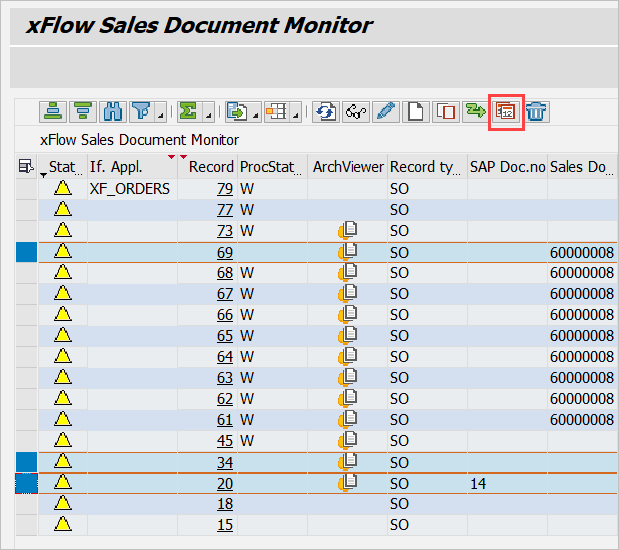Viewport: 619px width, 550px height.
Task: Click the ArchViewer column header
Action: pyautogui.click(x=347, y=167)
